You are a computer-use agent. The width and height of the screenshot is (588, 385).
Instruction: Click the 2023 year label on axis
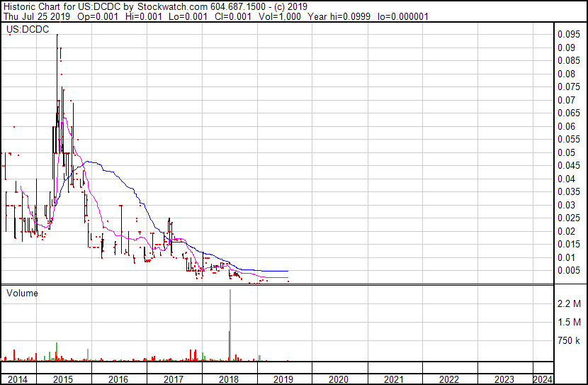[x=504, y=379]
